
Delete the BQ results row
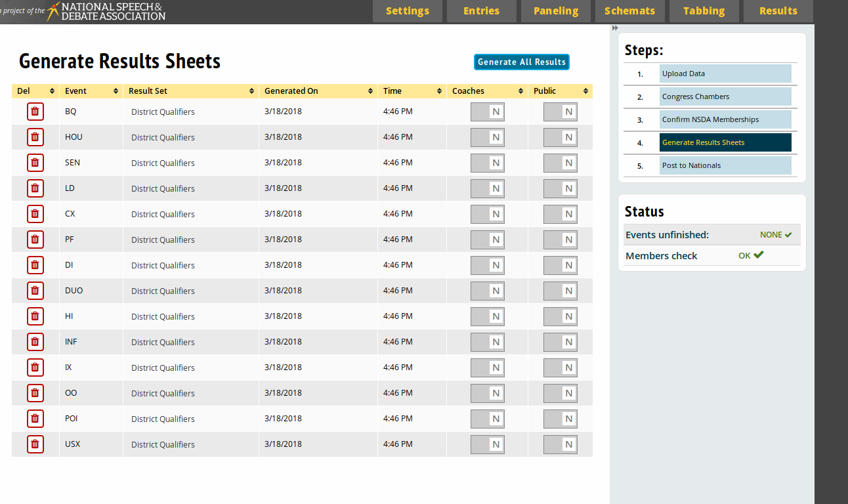tap(35, 112)
